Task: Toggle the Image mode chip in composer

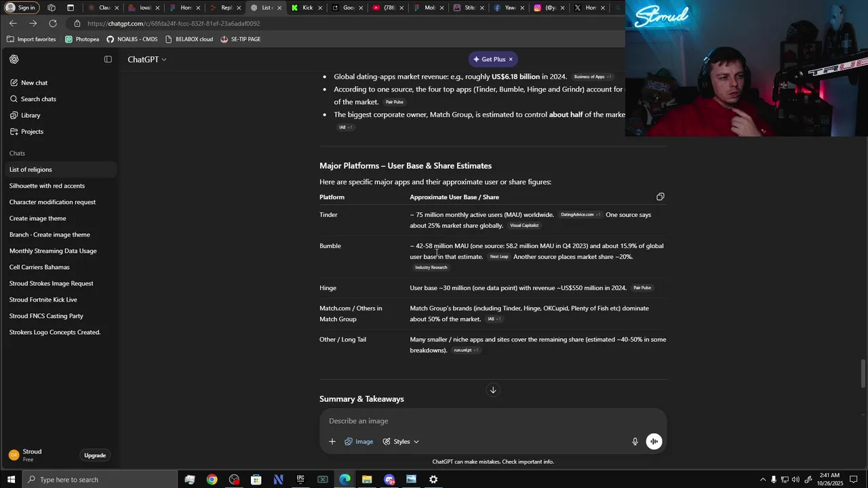Action: [359, 441]
